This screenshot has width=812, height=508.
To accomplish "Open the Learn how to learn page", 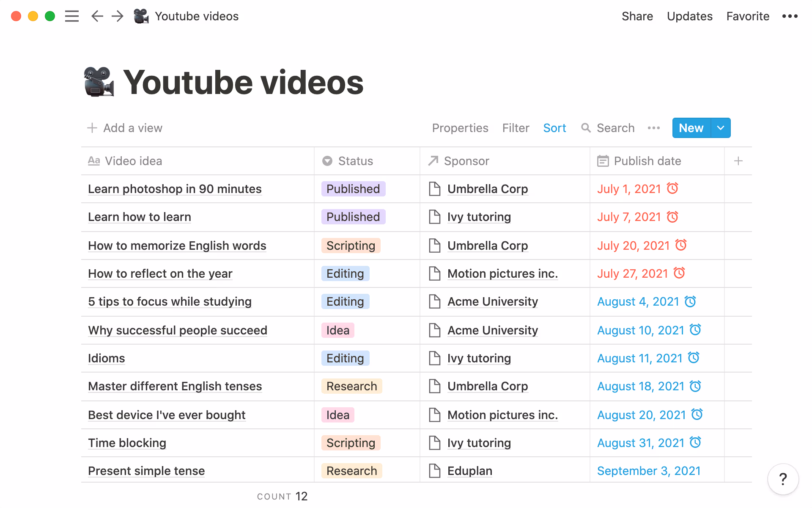I will (x=140, y=217).
